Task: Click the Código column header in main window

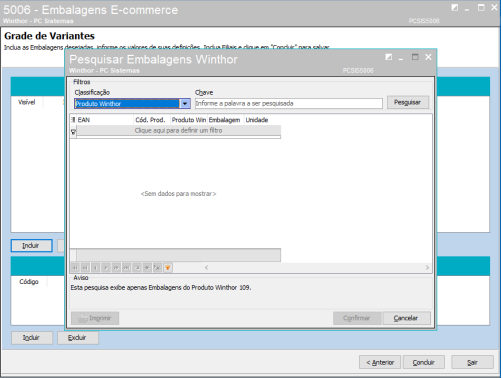Action: 29,282
